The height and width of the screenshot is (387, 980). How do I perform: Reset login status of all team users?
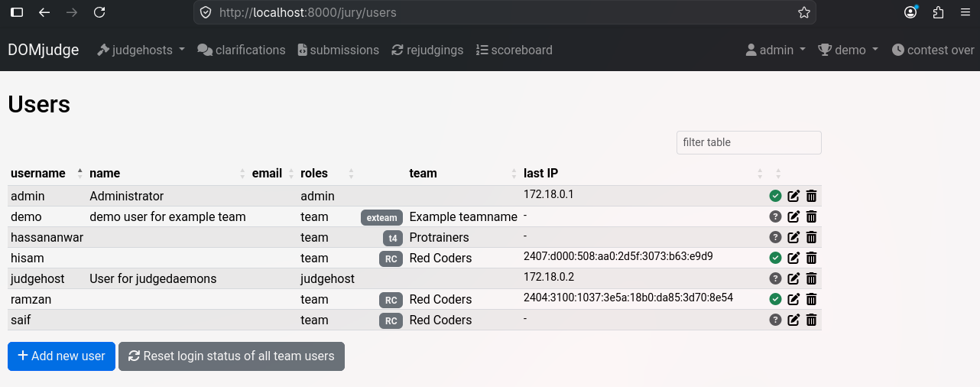pyautogui.click(x=232, y=356)
